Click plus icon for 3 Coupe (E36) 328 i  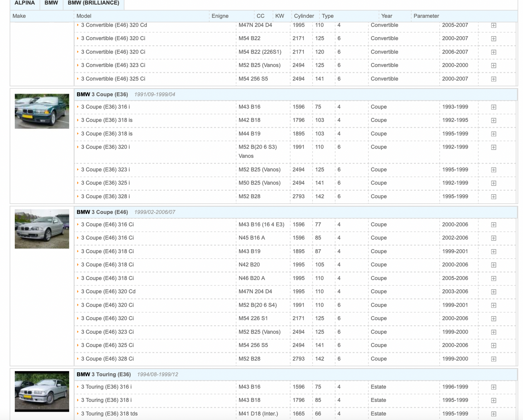coord(493,197)
